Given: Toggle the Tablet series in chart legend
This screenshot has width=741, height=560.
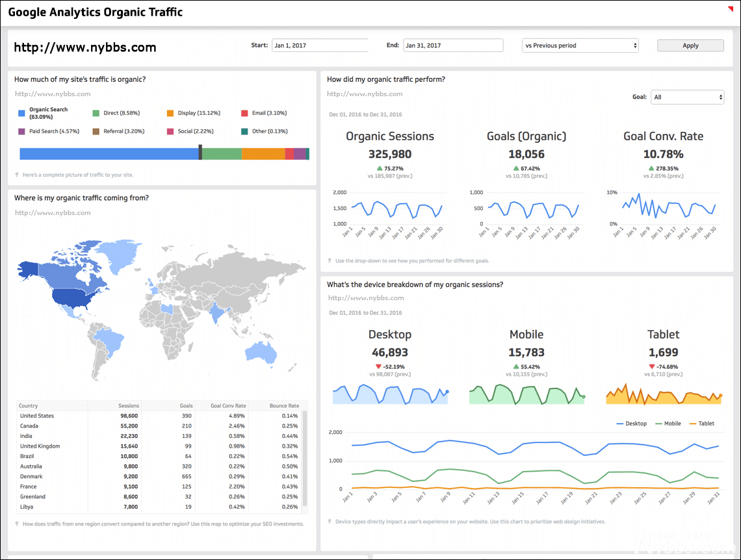Looking at the screenshot, I should [x=701, y=424].
